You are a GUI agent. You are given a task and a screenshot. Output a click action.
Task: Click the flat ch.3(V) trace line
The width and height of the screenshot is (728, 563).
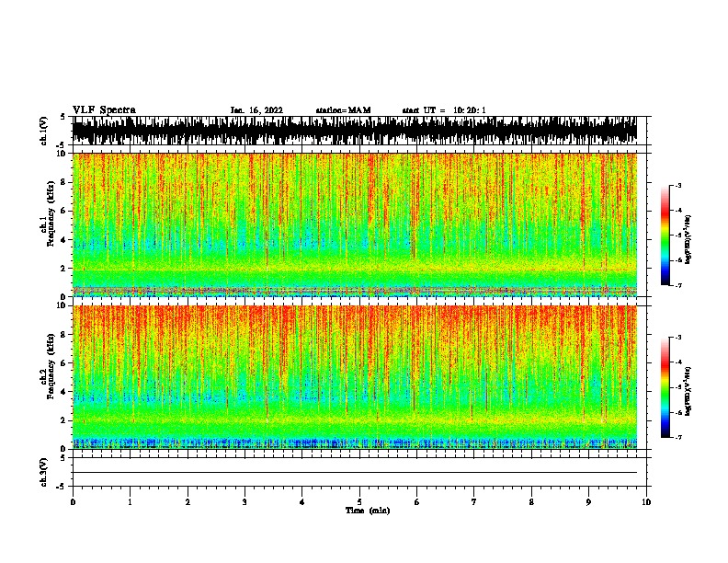click(x=355, y=473)
